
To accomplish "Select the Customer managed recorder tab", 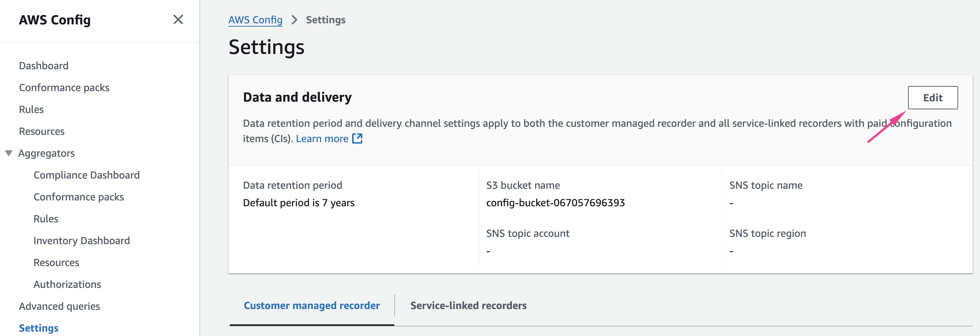I will click(312, 305).
